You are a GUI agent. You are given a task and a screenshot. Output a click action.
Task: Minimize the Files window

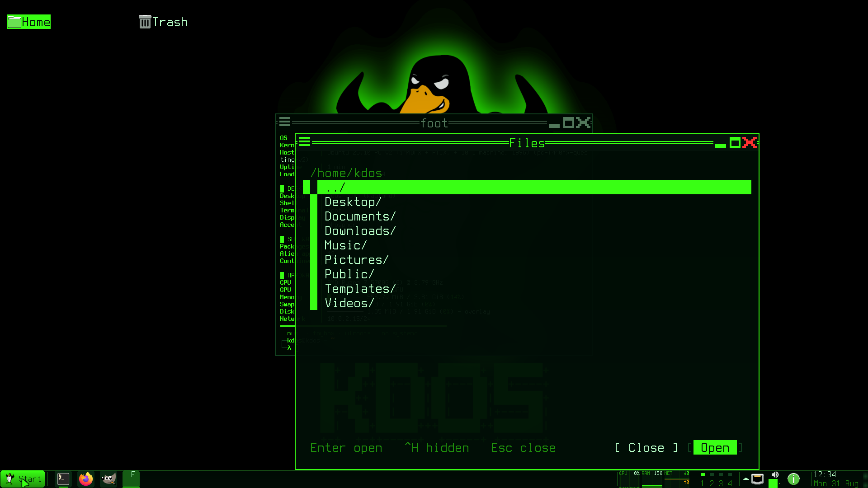click(x=721, y=145)
